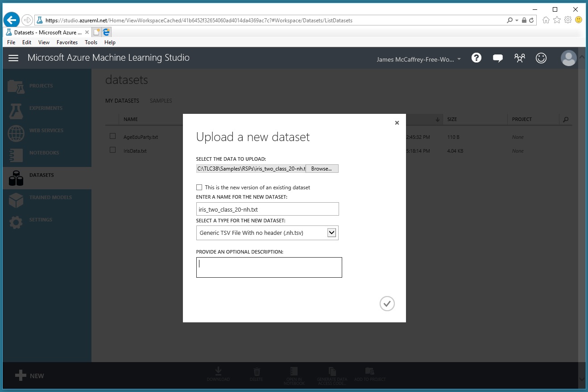Click the Browse... button
The width and height of the screenshot is (588, 392).
pyautogui.click(x=322, y=169)
